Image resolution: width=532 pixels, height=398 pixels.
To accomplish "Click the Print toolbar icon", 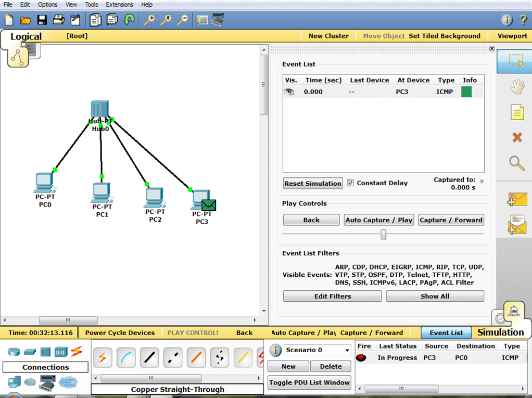I will [59, 20].
